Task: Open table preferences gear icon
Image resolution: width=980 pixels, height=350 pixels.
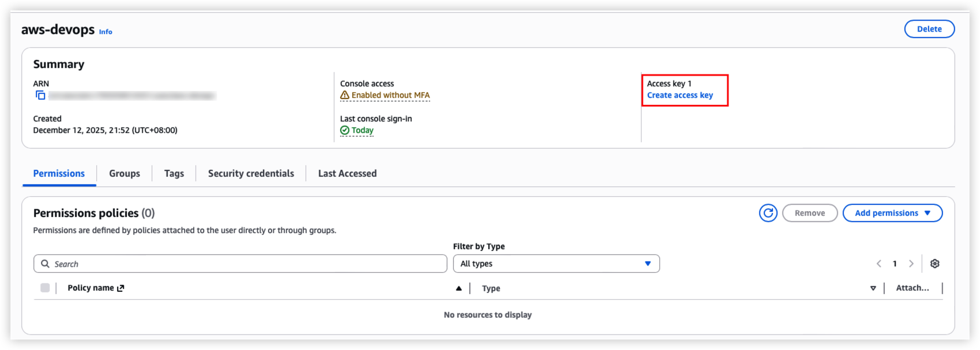Action: [x=934, y=264]
